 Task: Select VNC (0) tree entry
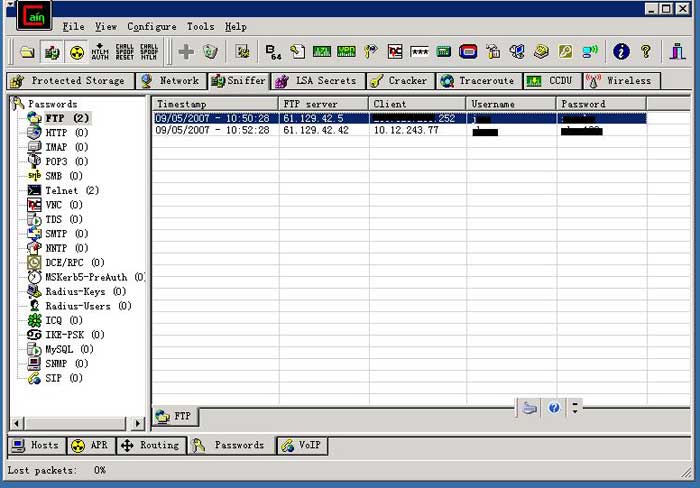[x=64, y=204]
